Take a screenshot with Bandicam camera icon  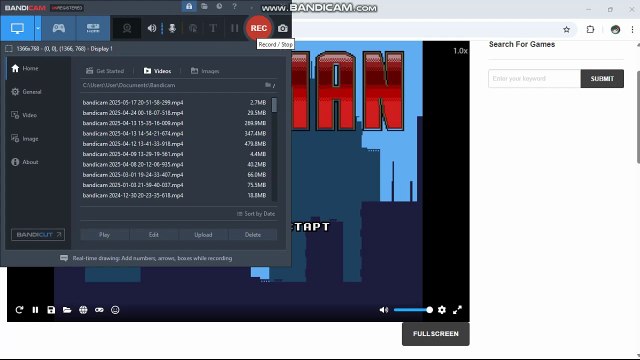(x=283, y=28)
